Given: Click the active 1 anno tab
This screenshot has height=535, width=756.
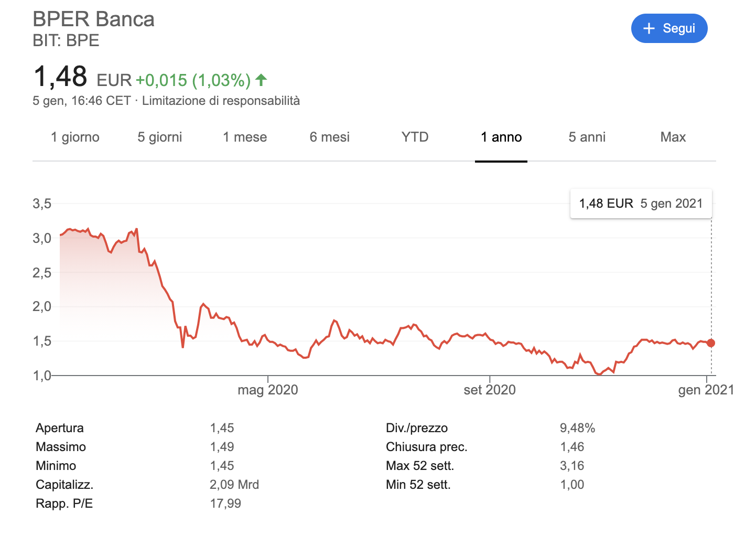Looking at the screenshot, I should point(501,137).
